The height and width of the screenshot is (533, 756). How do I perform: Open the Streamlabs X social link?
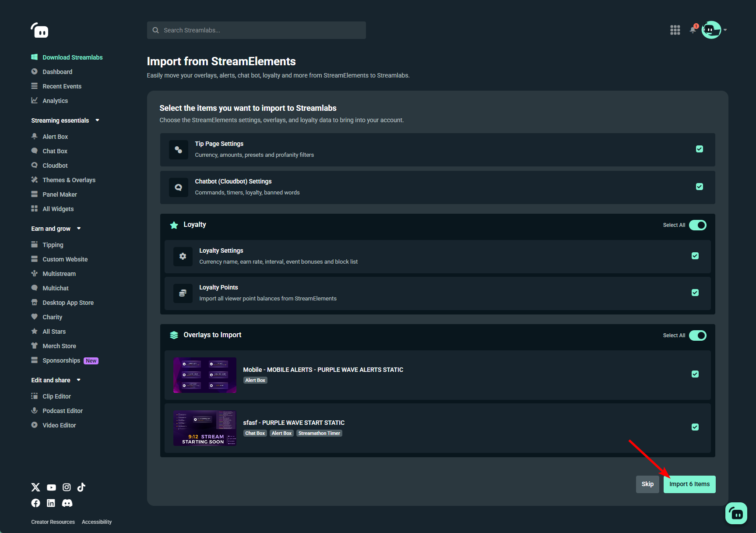coord(36,487)
